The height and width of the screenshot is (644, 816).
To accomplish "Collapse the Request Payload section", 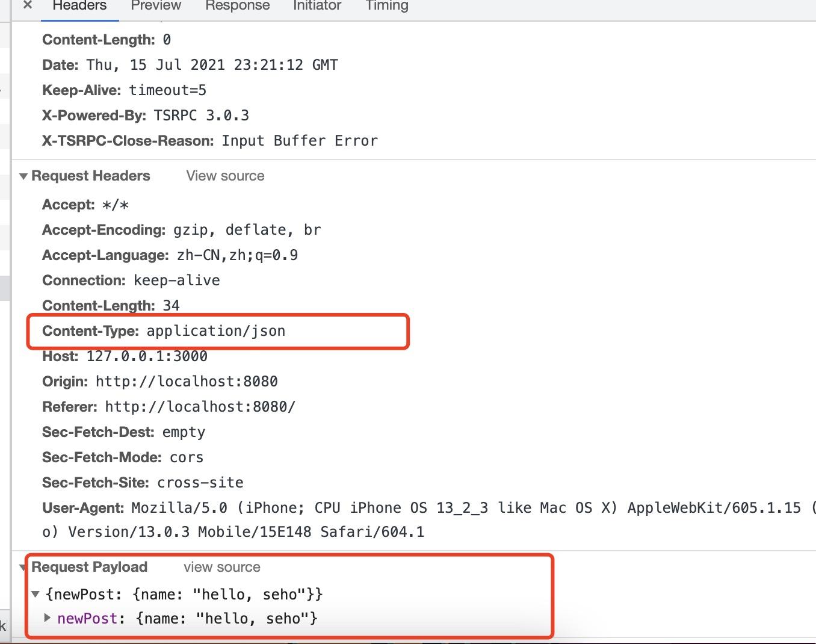I will pos(23,566).
